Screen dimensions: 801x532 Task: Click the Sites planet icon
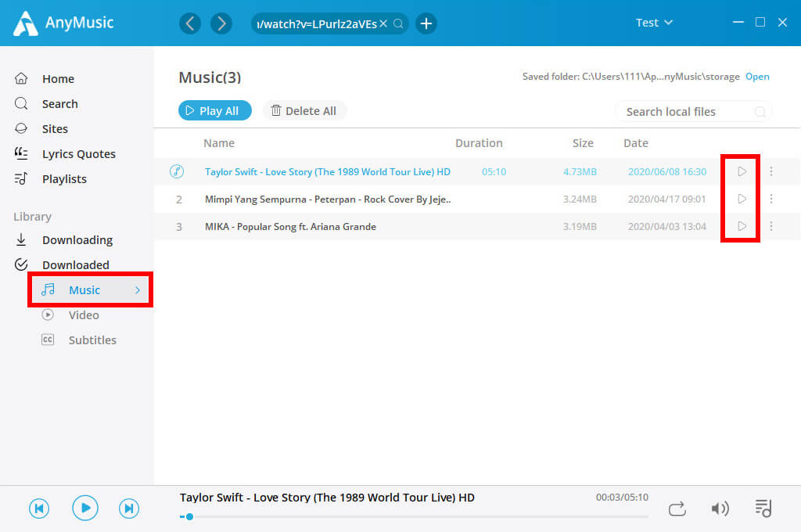[21, 128]
